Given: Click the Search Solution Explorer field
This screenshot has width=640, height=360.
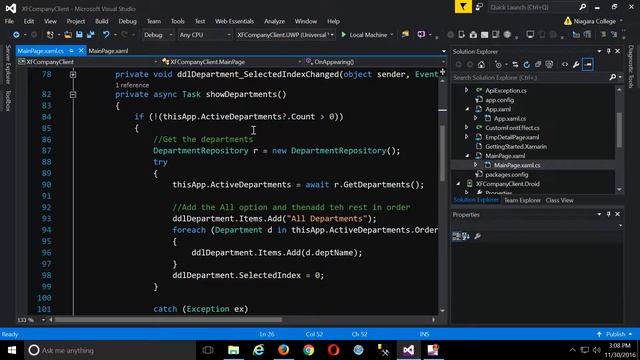Looking at the screenshot, I should click(x=531, y=78).
